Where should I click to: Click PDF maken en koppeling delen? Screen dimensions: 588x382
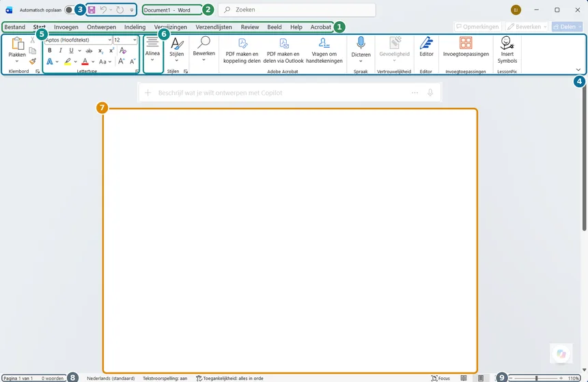tap(242, 50)
